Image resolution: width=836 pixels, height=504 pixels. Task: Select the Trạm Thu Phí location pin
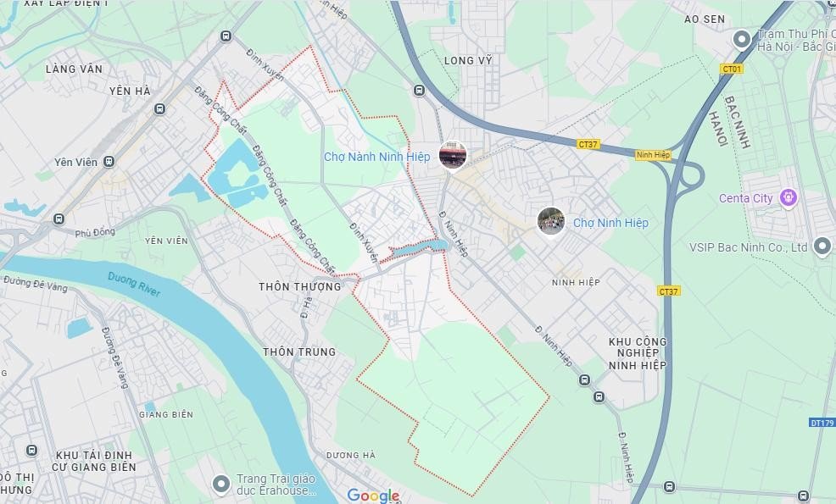[x=741, y=40]
